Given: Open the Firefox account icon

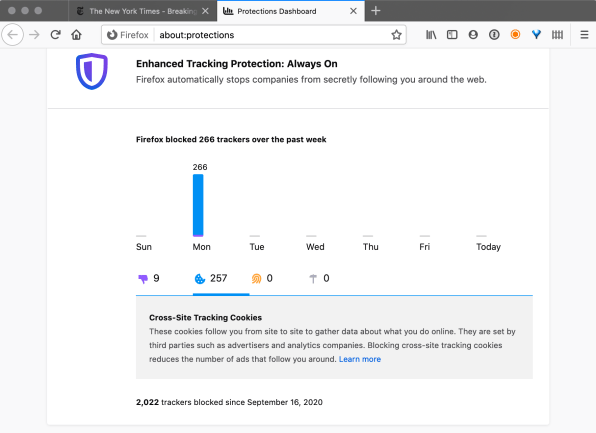Looking at the screenshot, I should click(473, 35).
